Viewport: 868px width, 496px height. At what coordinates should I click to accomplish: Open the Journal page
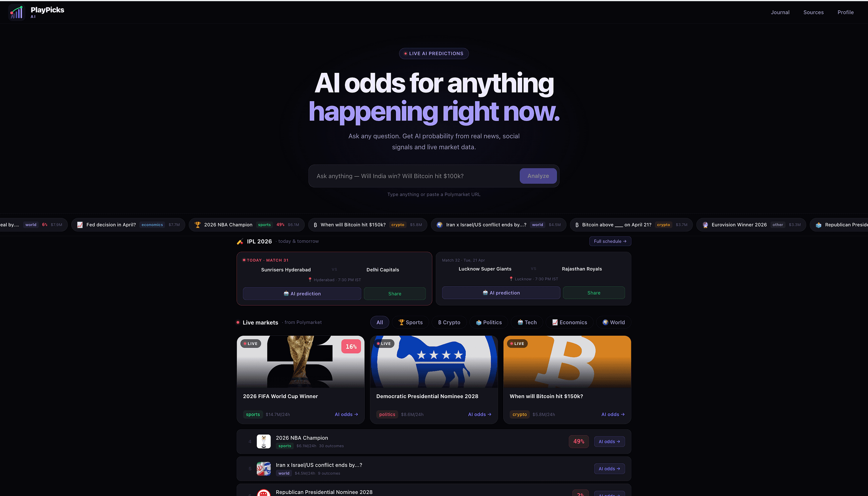(780, 12)
